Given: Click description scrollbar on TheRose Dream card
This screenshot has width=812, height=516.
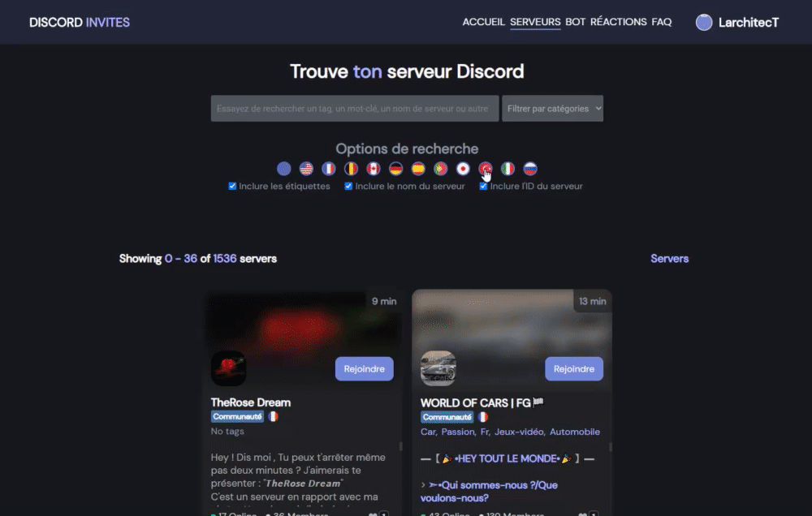Looking at the screenshot, I should (401, 446).
